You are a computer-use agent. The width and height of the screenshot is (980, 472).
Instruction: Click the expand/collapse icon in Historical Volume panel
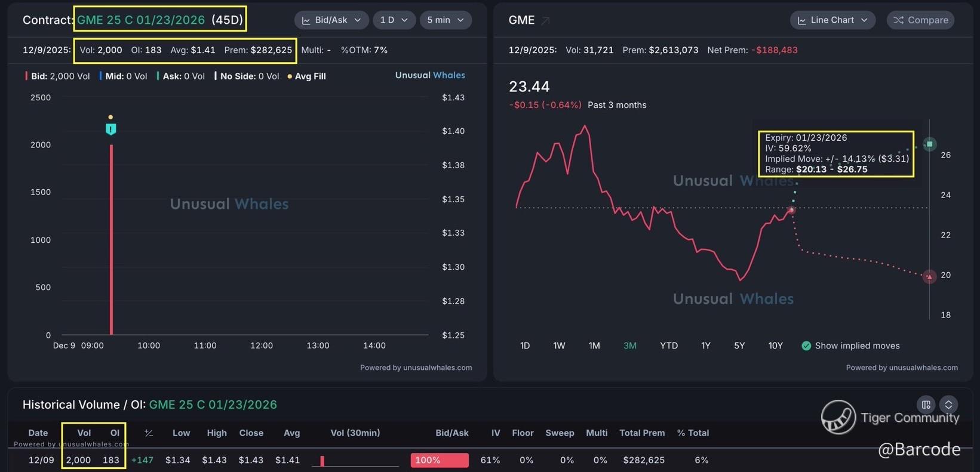[948, 405]
